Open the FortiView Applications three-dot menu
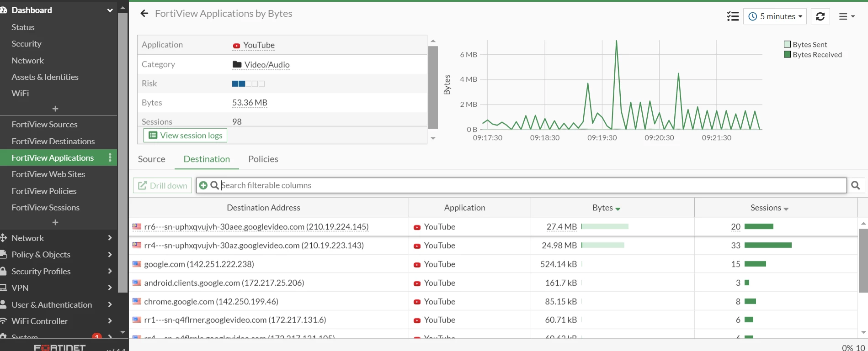This screenshot has width=868, height=351. [x=110, y=157]
